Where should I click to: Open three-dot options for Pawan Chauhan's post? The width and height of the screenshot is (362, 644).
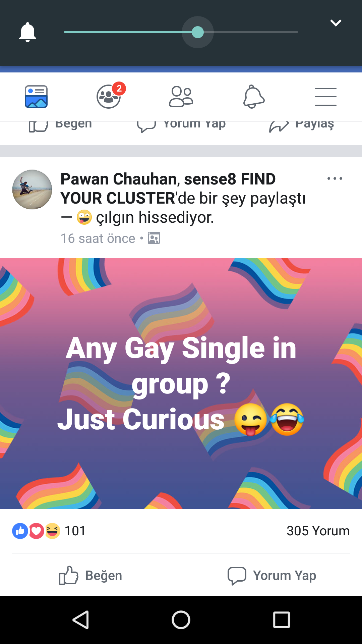coord(335,178)
